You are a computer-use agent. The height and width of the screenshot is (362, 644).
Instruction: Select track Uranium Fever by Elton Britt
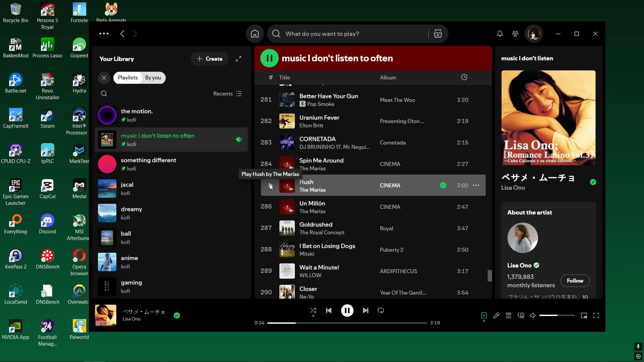click(x=373, y=121)
